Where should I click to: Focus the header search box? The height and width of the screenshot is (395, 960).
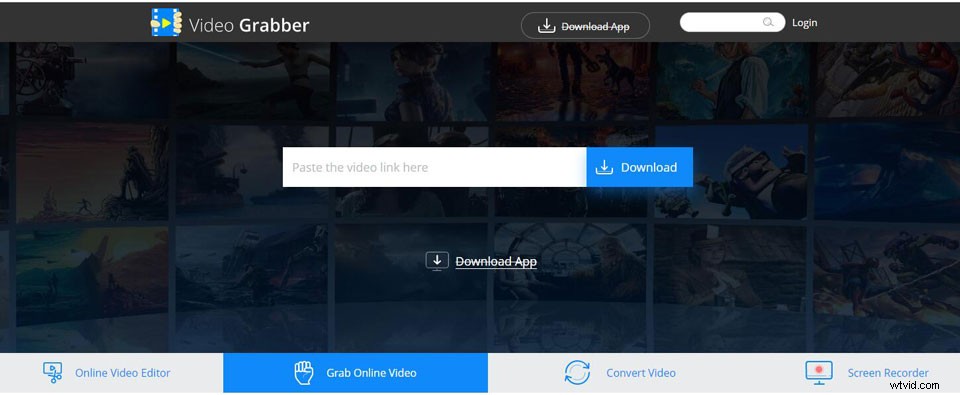tap(732, 22)
